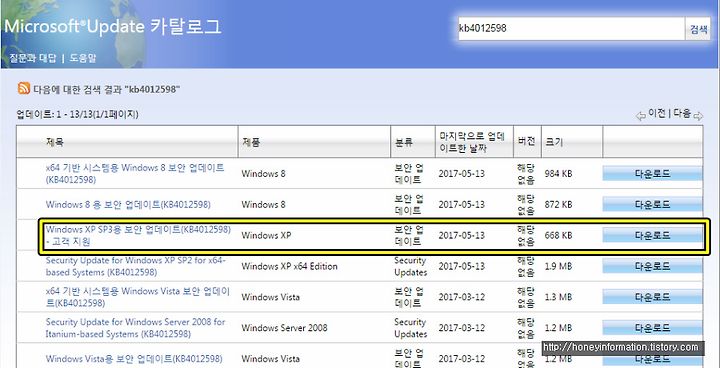Screen dimensions: 720x368
Task: Sort by 마지막으로 업데이트한 날짜 column header
Action: click(x=472, y=142)
